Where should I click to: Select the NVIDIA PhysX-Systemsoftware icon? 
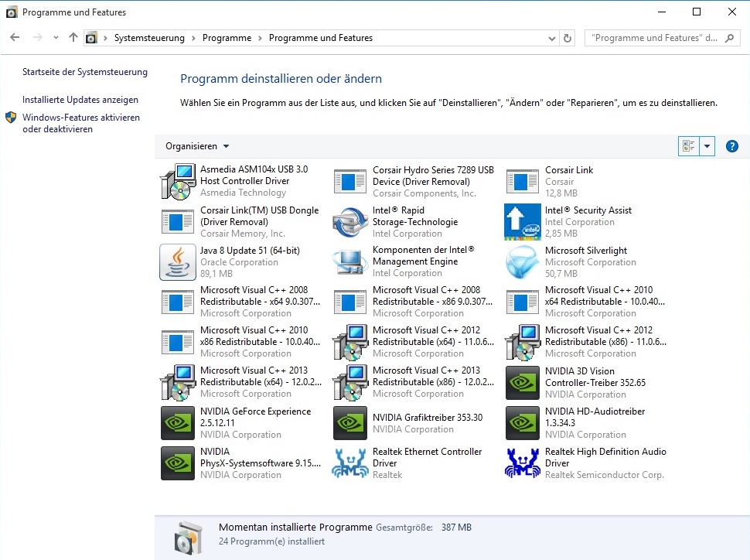[x=178, y=463]
